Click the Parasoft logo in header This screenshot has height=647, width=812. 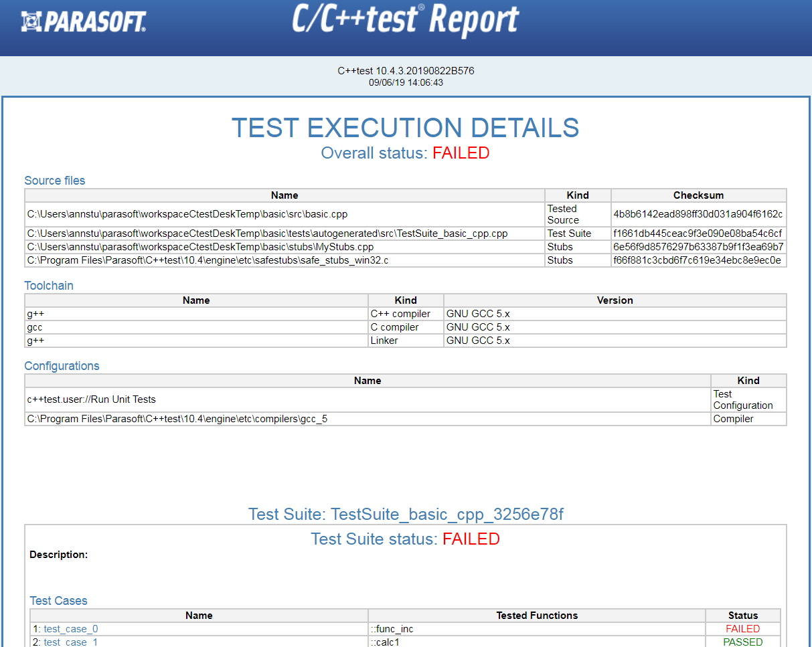[x=83, y=22]
